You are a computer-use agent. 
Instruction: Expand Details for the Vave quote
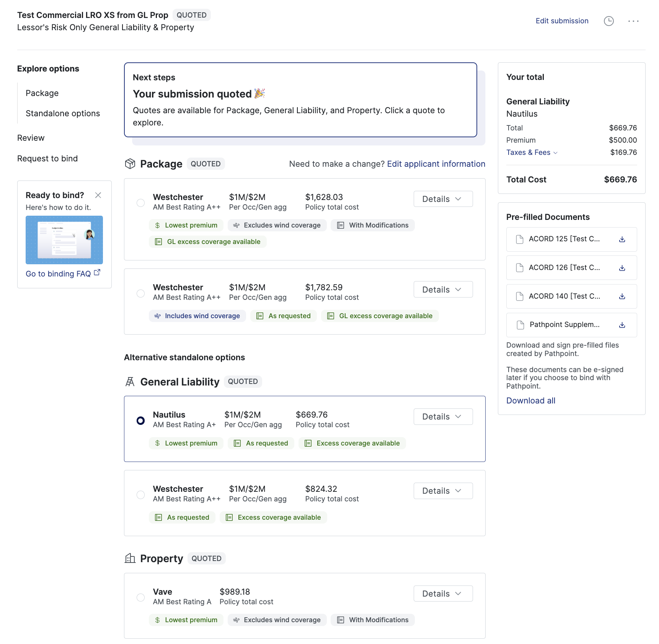[443, 594]
